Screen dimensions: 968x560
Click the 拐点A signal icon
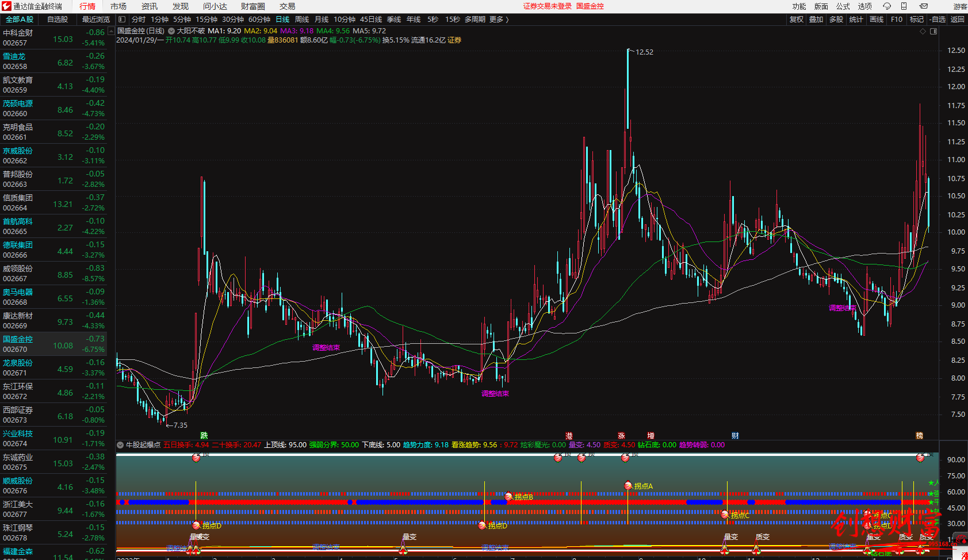tap(628, 486)
